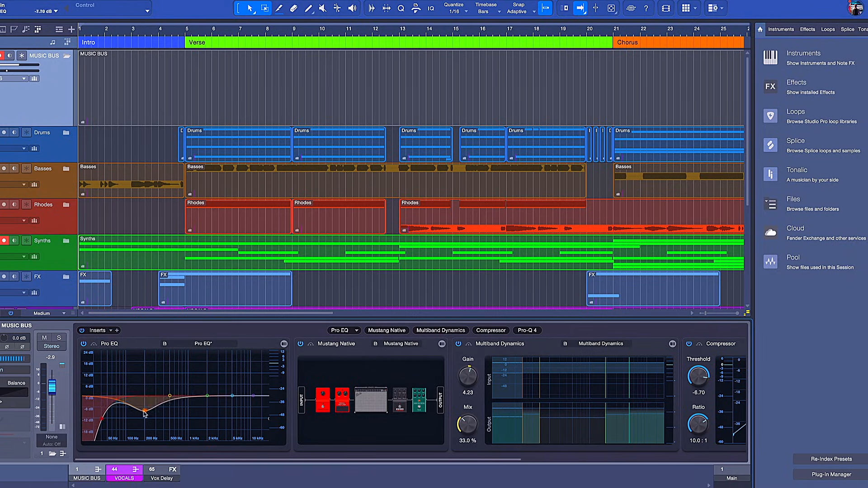The width and height of the screenshot is (868, 488).
Task: Switch to the Effects tab in the browser
Action: point(807,29)
